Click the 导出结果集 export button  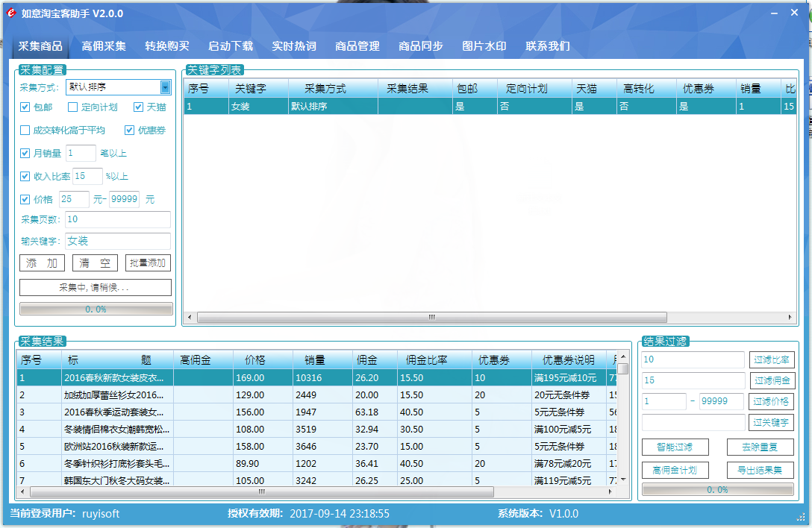coord(760,471)
